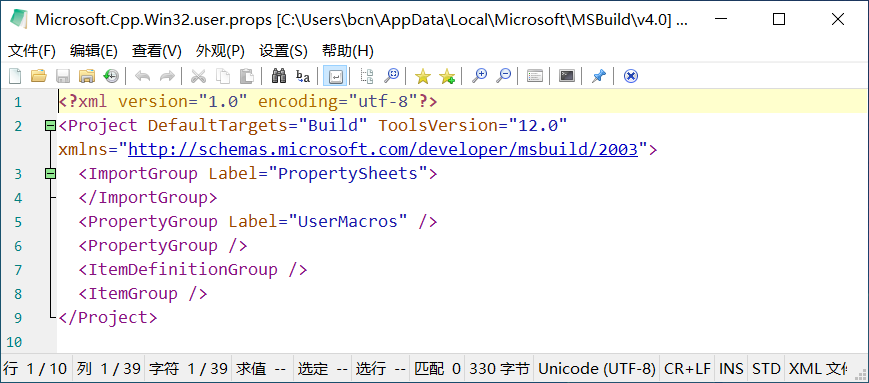Open a file via the folder icon
This screenshot has height=383, width=869.
click(x=39, y=76)
